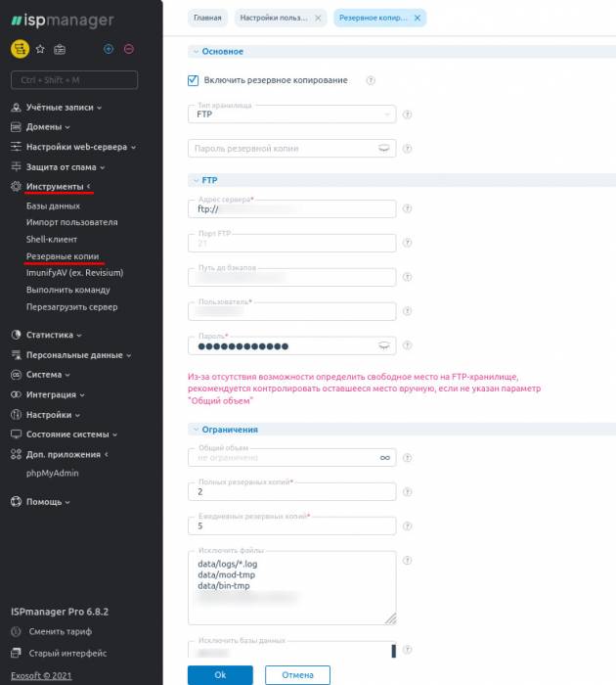Open the Тип хранилища FTP dropdown

[290, 114]
